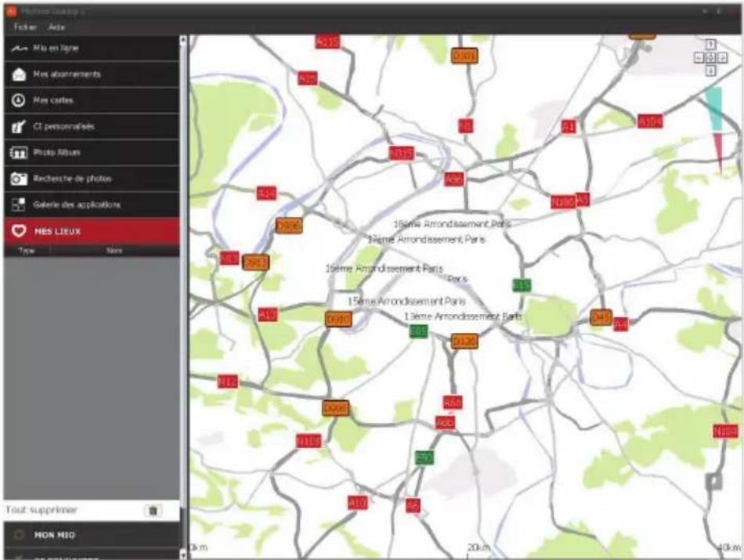Open Recherche de photos camera item
The width and height of the screenshot is (744, 560).
tap(92, 179)
